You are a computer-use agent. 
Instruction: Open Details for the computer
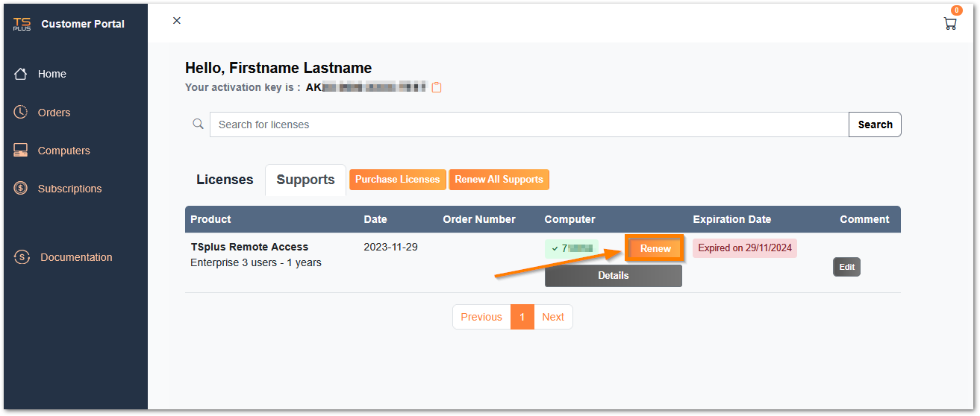[613, 275]
